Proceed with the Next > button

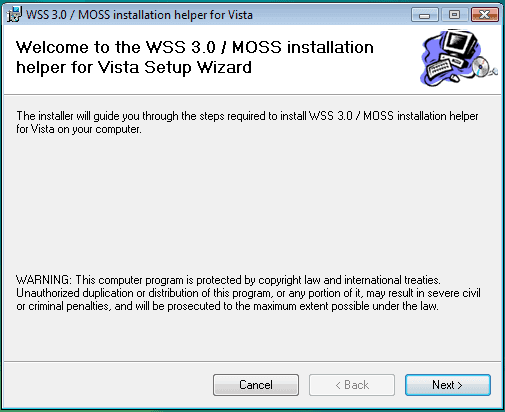[448, 385]
